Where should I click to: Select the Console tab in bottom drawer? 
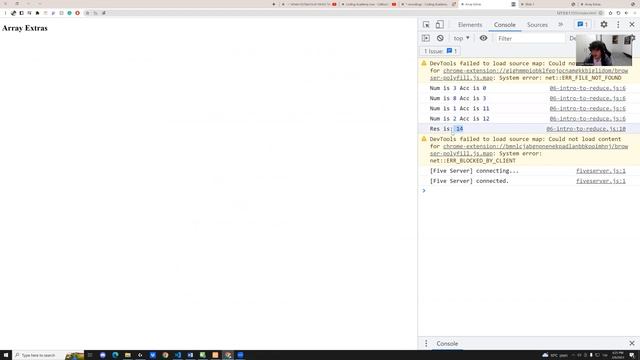tap(447, 344)
